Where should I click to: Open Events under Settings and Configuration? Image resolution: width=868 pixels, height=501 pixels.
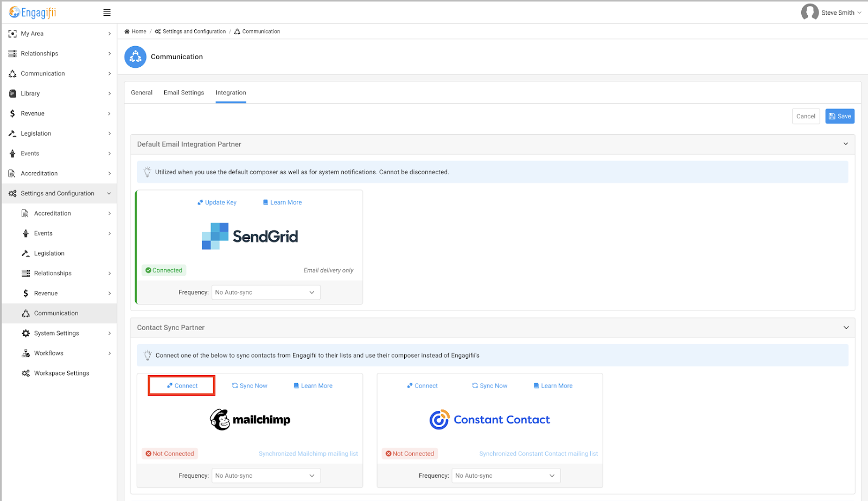(x=60, y=233)
